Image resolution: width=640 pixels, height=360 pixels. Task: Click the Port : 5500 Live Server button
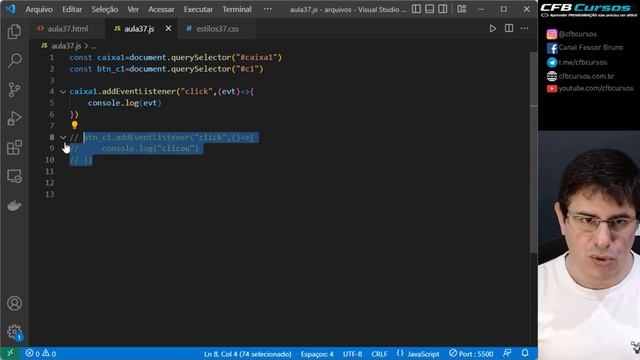coord(471,353)
